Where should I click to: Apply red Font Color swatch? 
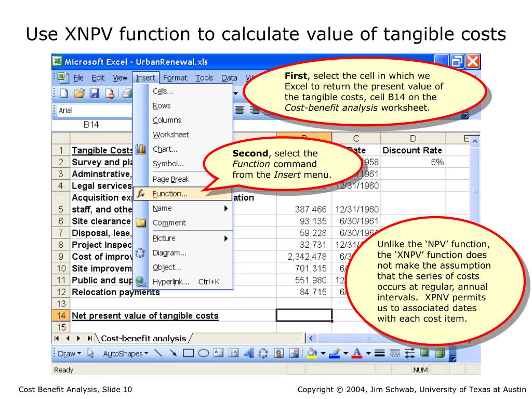357,353
